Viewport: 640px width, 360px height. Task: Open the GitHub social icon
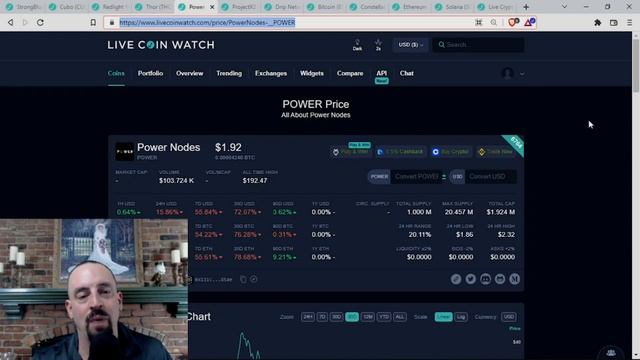point(500,279)
